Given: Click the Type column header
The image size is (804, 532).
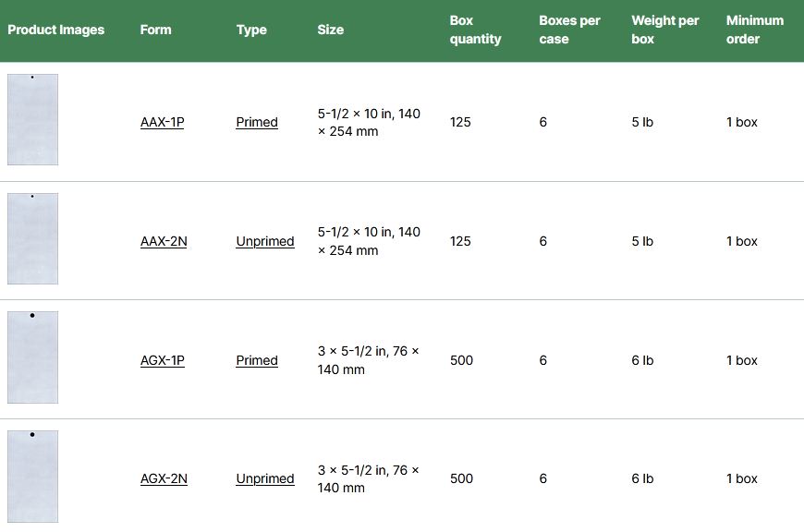Looking at the screenshot, I should [251, 30].
